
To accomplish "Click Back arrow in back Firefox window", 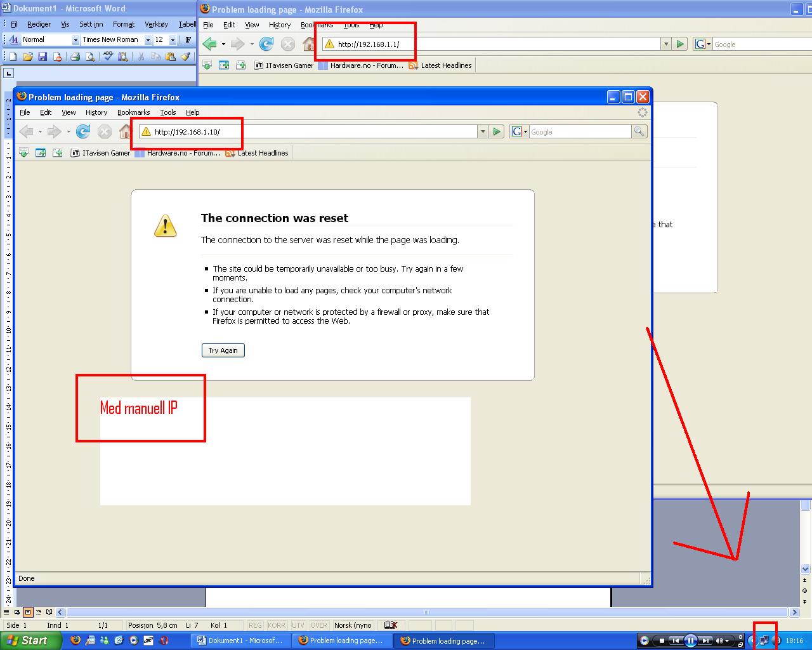I will point(209,44).
